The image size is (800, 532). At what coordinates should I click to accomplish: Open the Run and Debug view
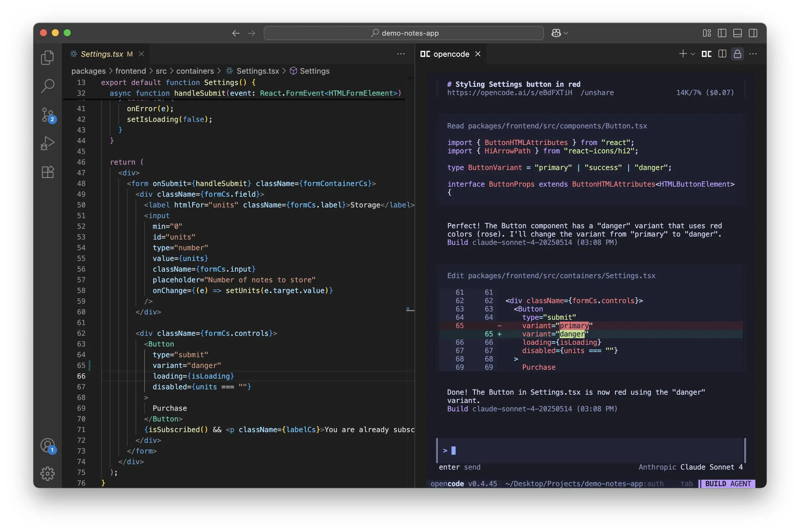pos(47,143)
